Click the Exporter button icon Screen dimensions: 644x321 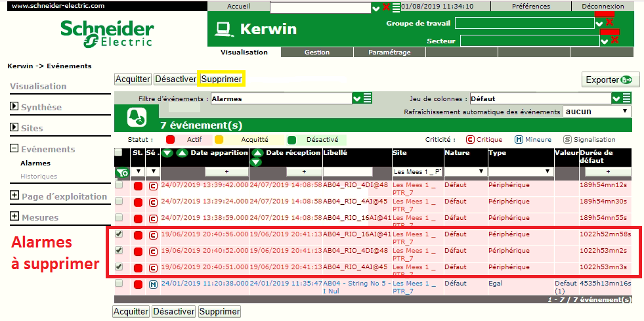click(628, 79)
